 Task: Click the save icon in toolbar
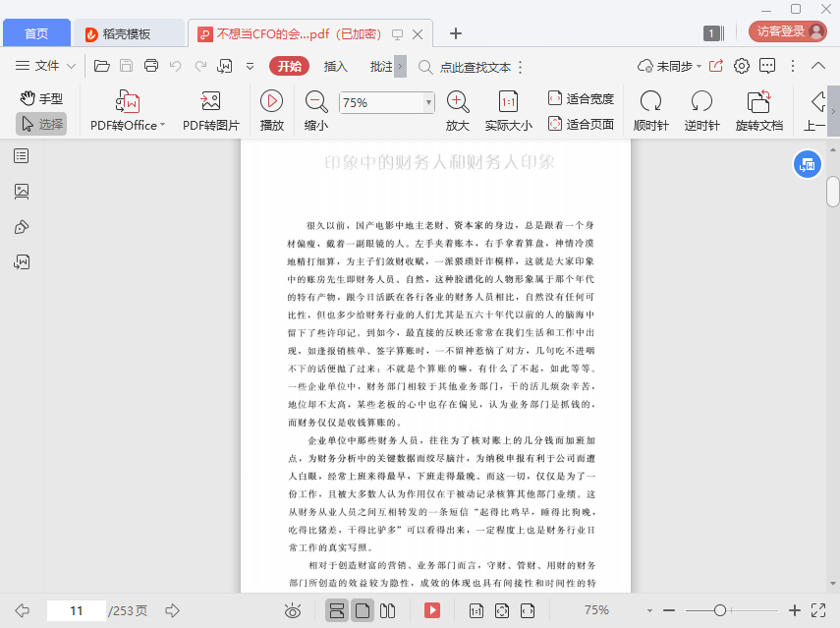coord(127,66)
